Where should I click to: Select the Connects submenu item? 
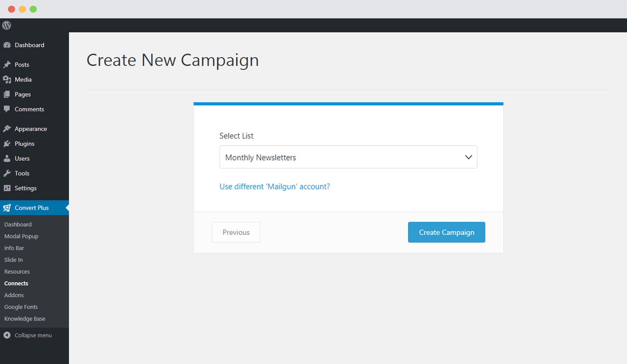pyautogui.click(x=16, y=283)
